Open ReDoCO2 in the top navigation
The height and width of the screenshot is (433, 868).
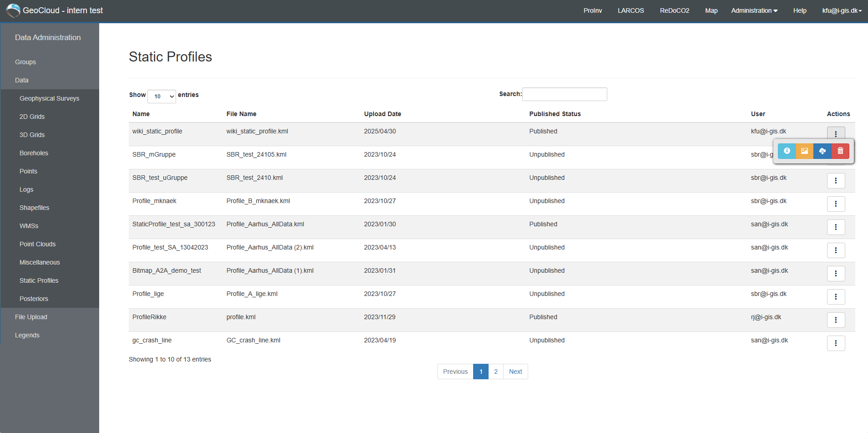coord(675,10)
